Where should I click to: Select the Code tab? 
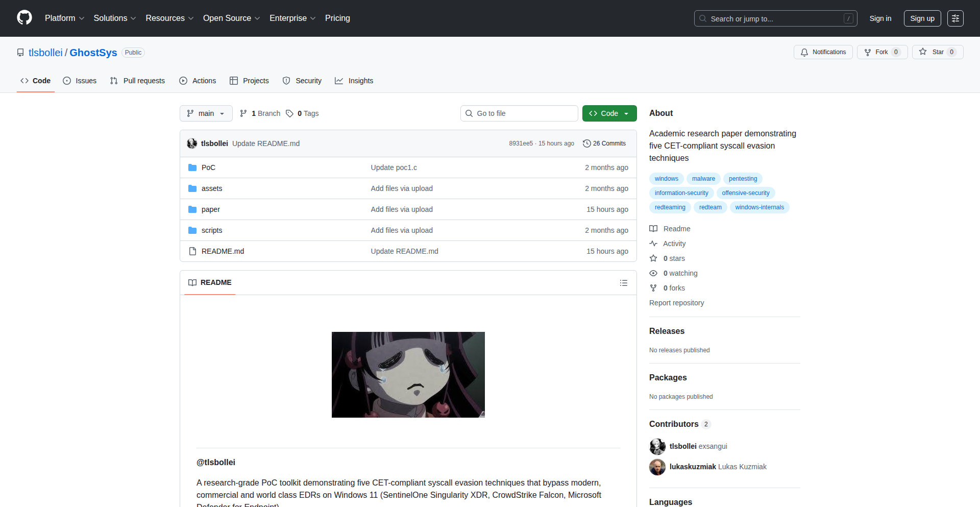(x=36, y=81)
